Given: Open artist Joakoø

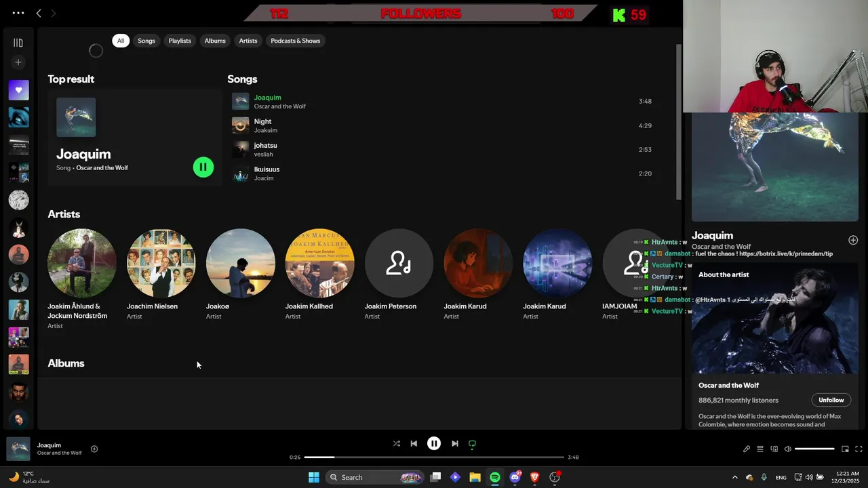Looking at the screenshot, I should click(240, 274).
